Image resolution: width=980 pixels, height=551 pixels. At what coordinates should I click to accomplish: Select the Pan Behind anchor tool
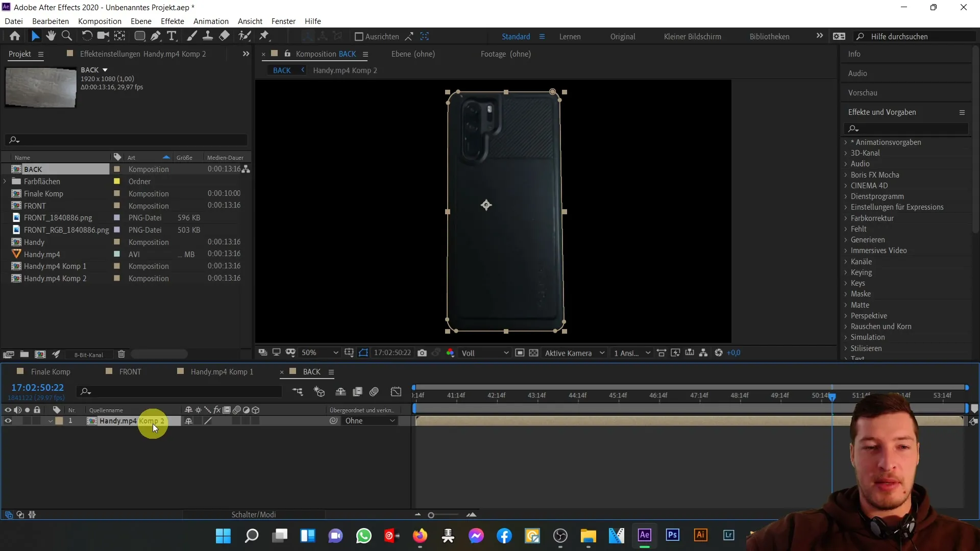tap(119, 36)
